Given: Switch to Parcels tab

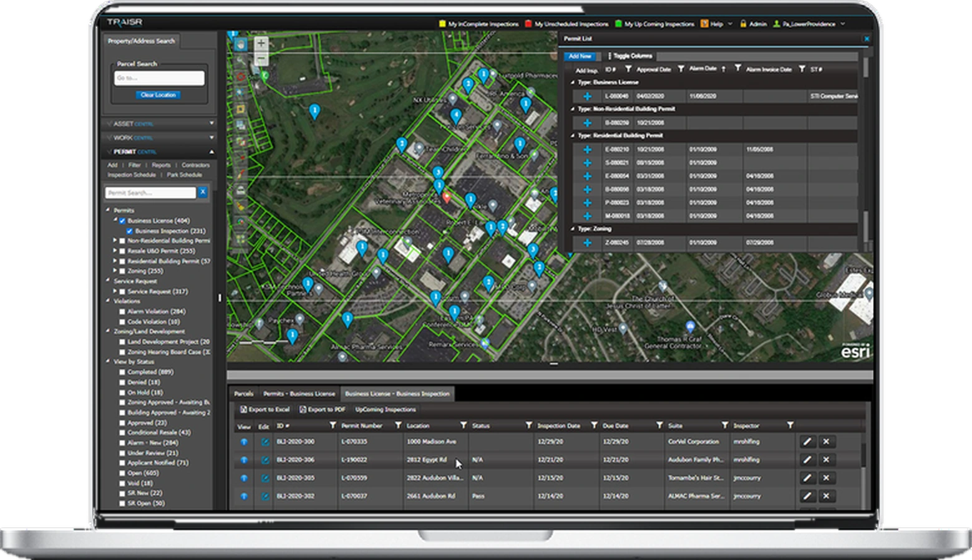Looking at the screenshot, I should point(244,393).
